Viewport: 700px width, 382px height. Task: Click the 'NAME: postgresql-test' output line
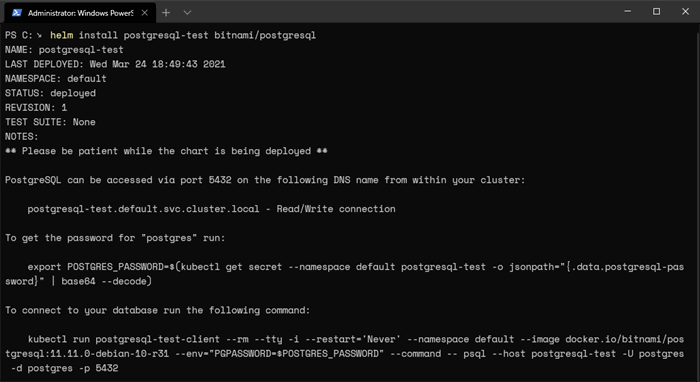coord(64,50)
